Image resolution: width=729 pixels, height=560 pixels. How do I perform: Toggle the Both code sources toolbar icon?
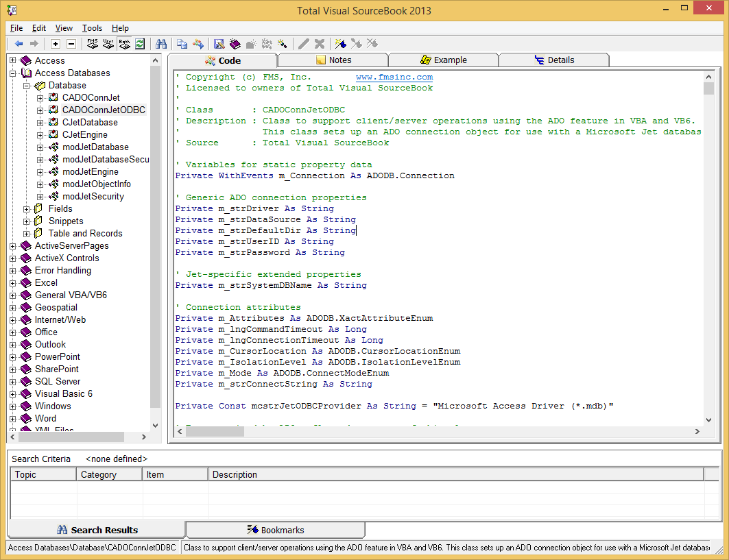coord(124,44)
